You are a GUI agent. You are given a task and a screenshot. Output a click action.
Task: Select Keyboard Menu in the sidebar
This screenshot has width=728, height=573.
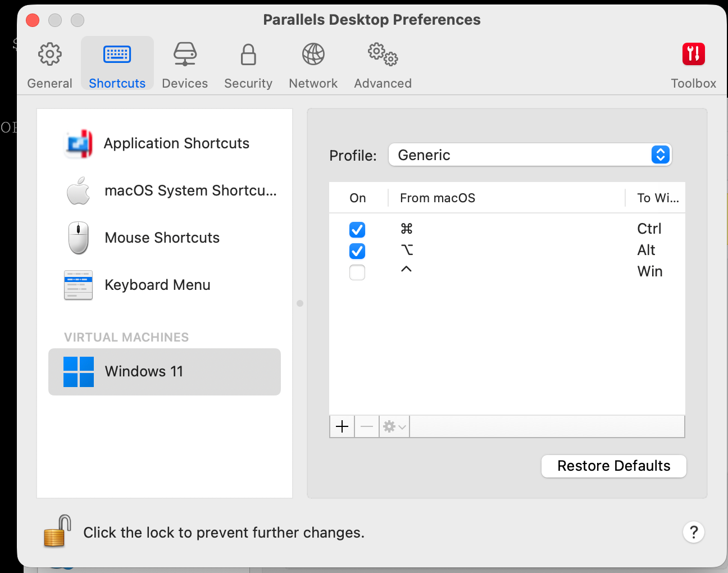(x=165, y=285)
